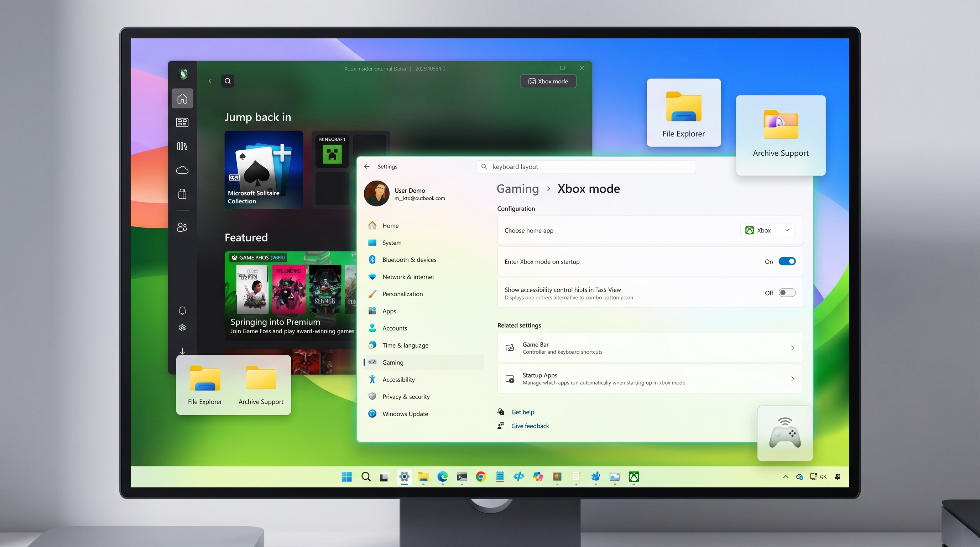Open Task View on the taskbar

click(x=385, y=476)
